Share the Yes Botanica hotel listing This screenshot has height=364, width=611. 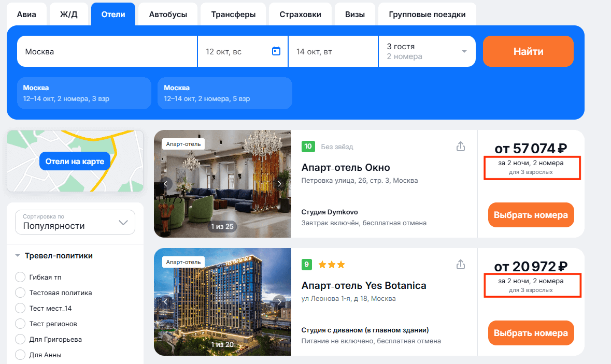461,265
